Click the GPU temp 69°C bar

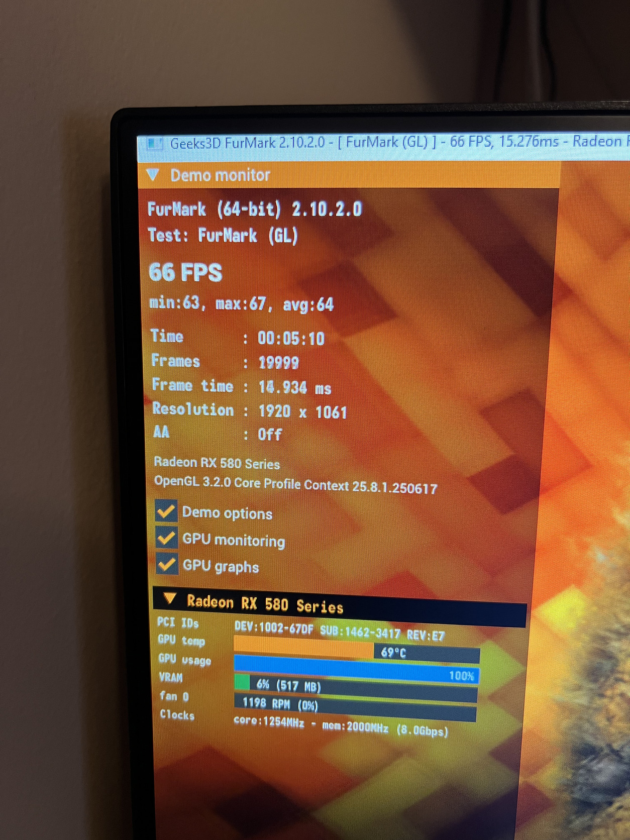coord(357,649)
